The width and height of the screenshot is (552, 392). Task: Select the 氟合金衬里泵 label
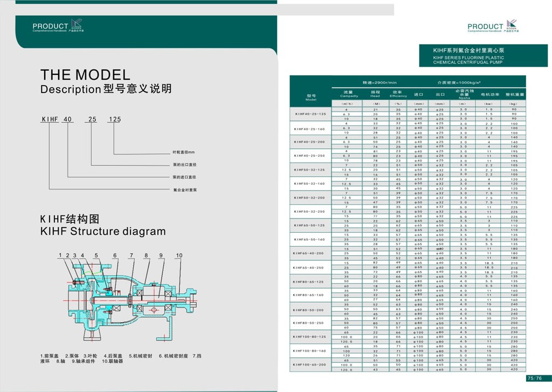[185, 190]
